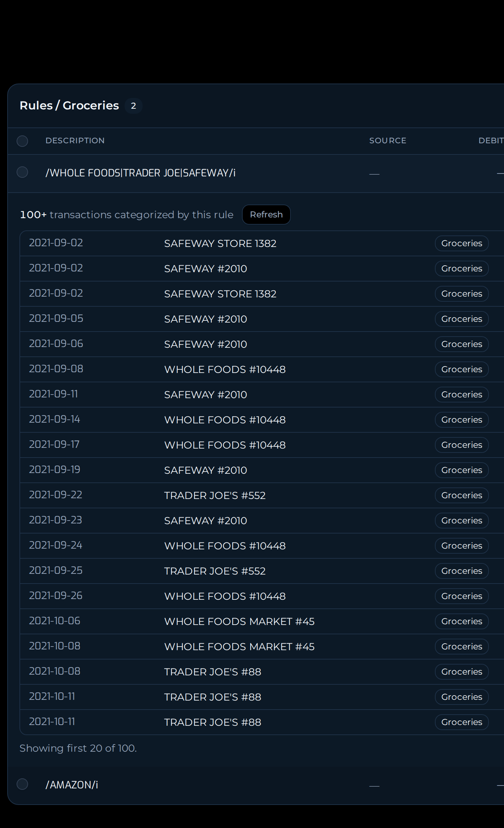
Task: Click Groceries tag on WHOLE FOODS #10448 2021-09-08
Action: tap(462, 369)
